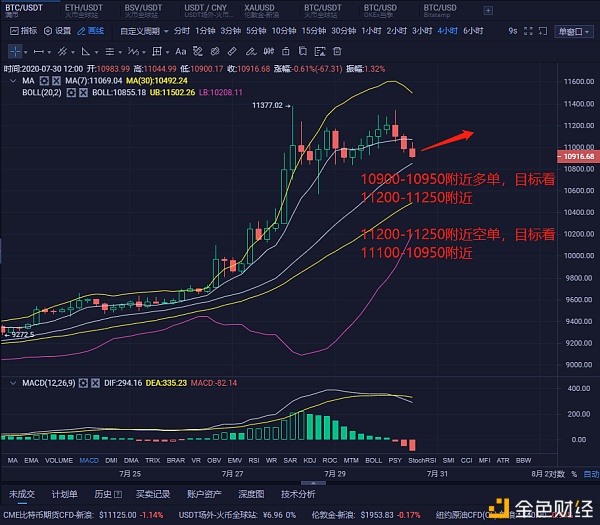Image resolution: width=600 pixels, height=525 pixels.
Task: Toggle the 画线 drawing toolbar
Action: pos(91,31)
